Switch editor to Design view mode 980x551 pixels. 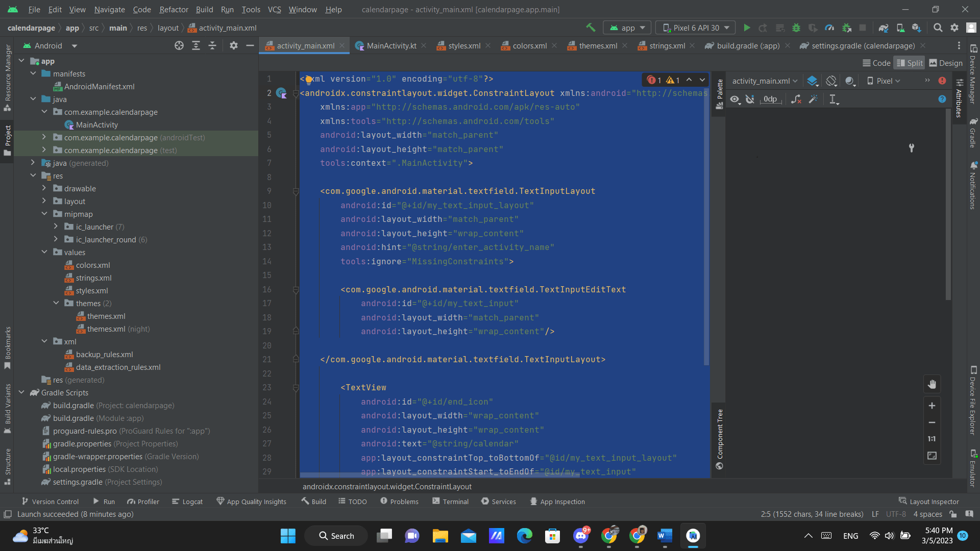click(x=946, y=63)
